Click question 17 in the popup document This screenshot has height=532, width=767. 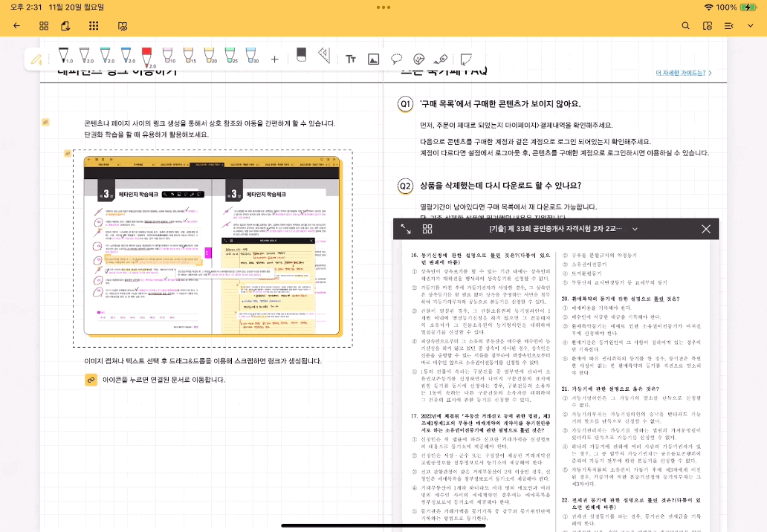tap(480, 423)
